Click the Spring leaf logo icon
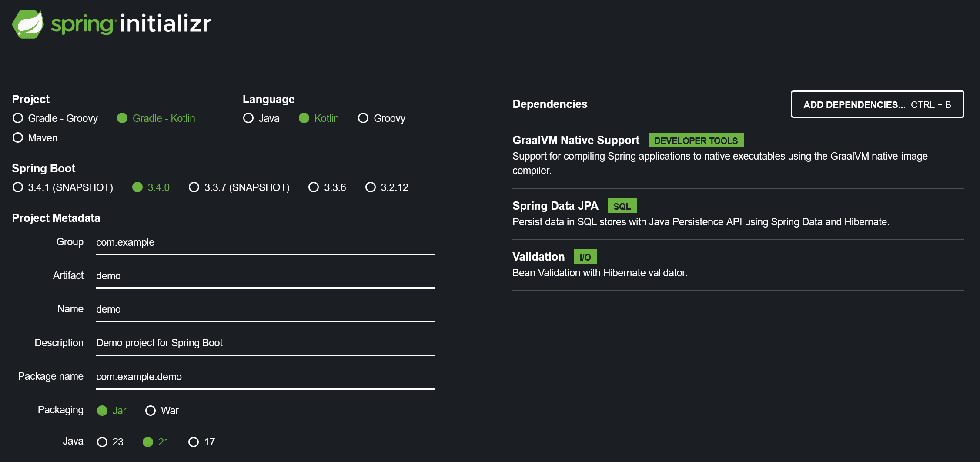Image resolution: width=980 pixels, height=462 pixels. tap(28, 24)
